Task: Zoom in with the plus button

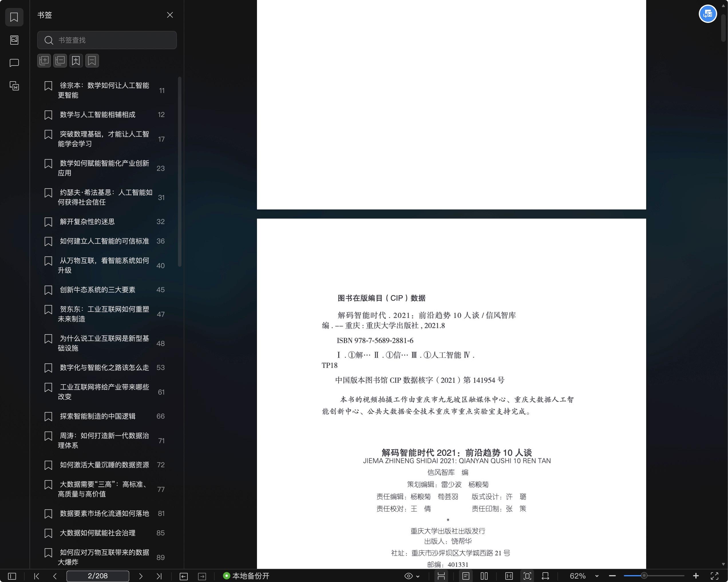Action: (x=696, y=576)
